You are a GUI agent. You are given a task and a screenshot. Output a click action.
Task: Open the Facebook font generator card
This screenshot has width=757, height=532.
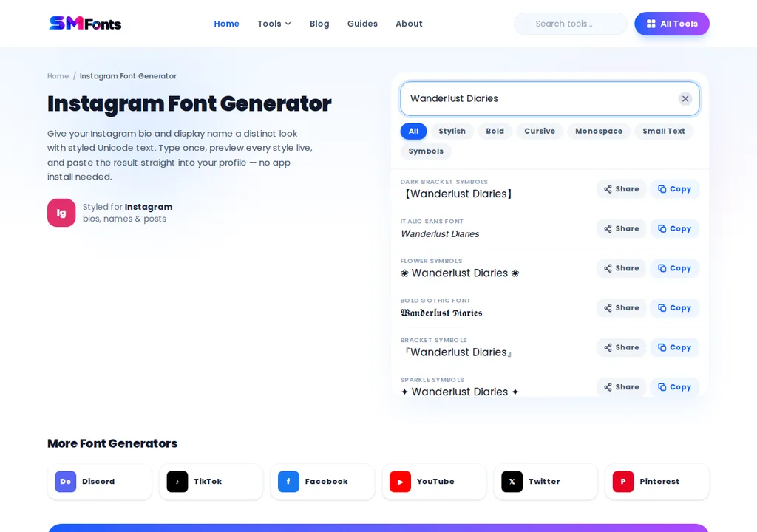[x=322, y=482]
